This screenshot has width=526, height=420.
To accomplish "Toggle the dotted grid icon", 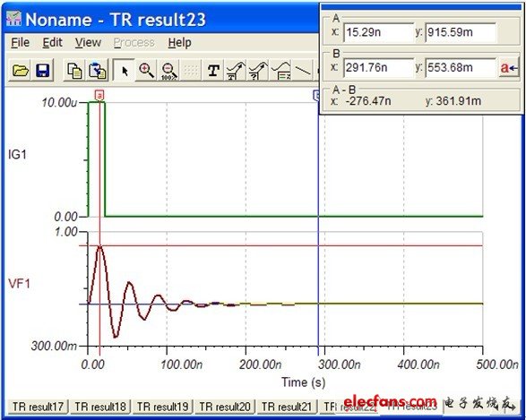I will point(191,71).
